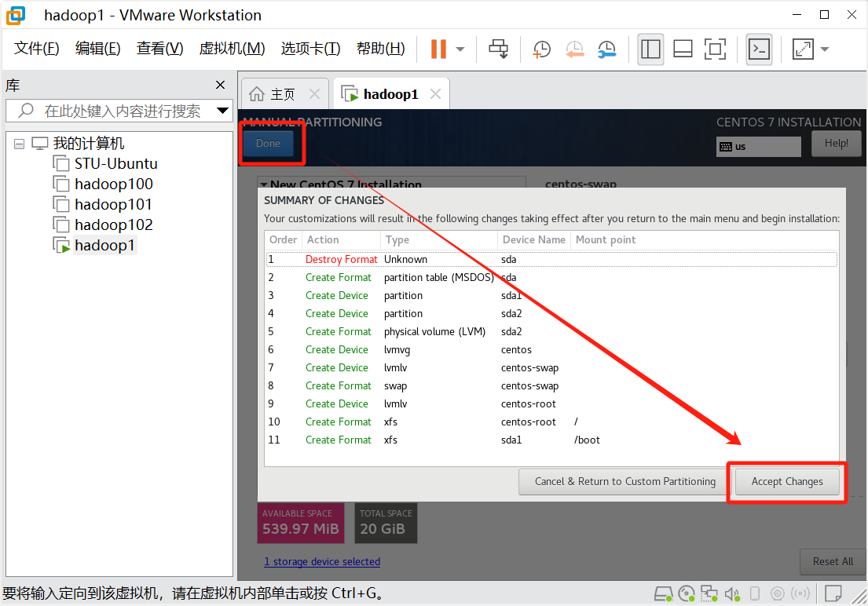Image resolution: width=868 pixels, height=606 pixels.
Task: Click the Accept Changes button
Action: click(787, 481)
